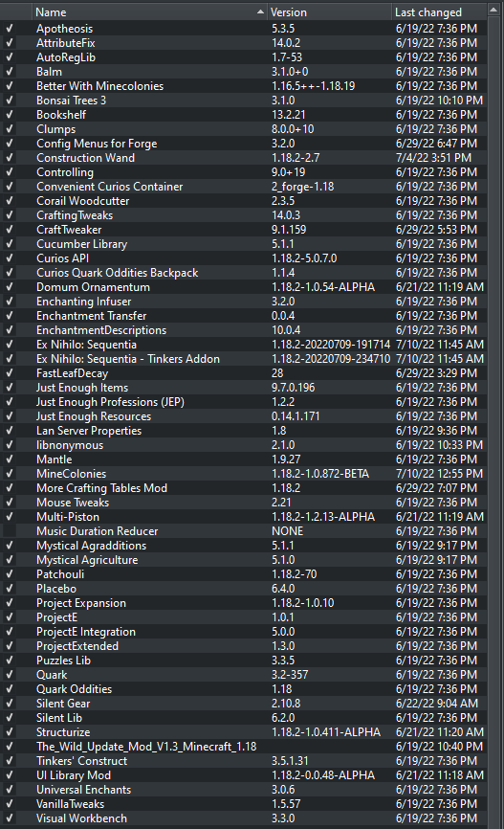Select the ProjectExtended mod

[x=243, y=646]
